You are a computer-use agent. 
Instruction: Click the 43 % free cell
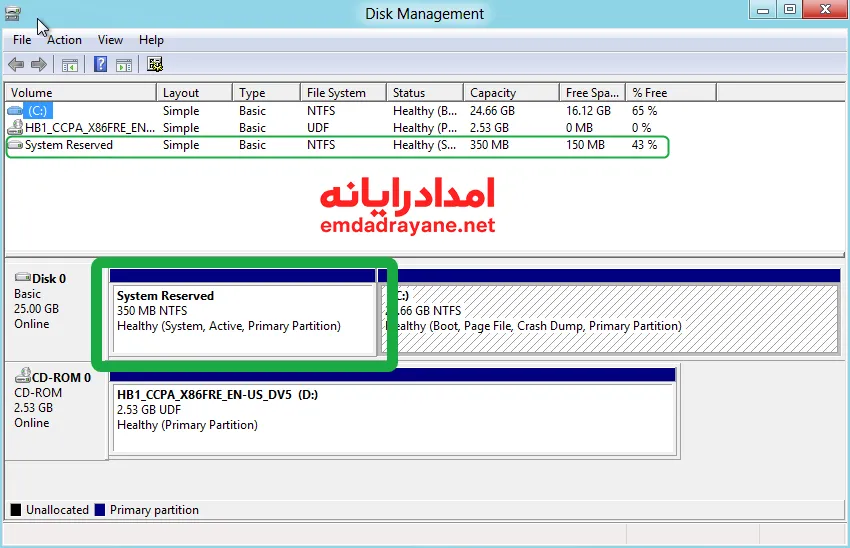(644, 145)
